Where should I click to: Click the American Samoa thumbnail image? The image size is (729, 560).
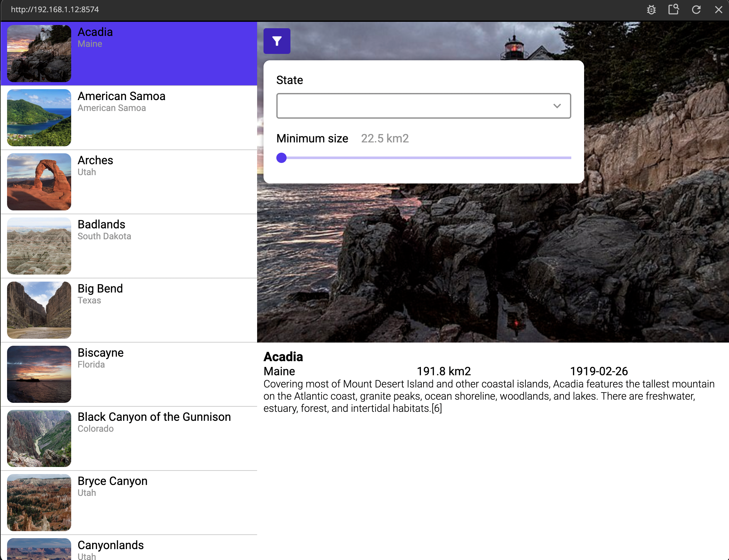tap(39, 118)
